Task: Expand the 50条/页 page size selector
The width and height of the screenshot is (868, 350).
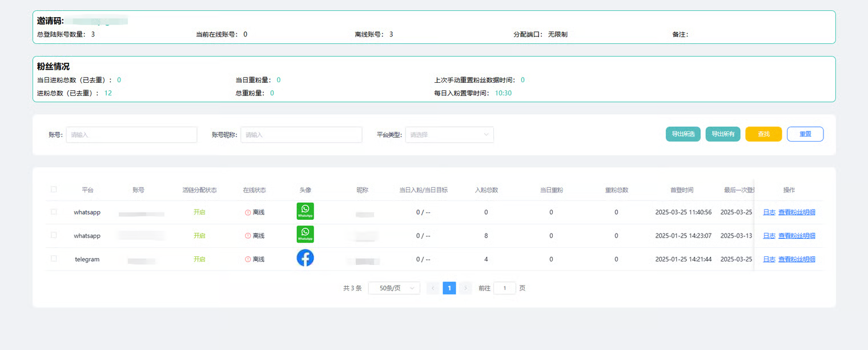Action: click(x=394, y=288)
